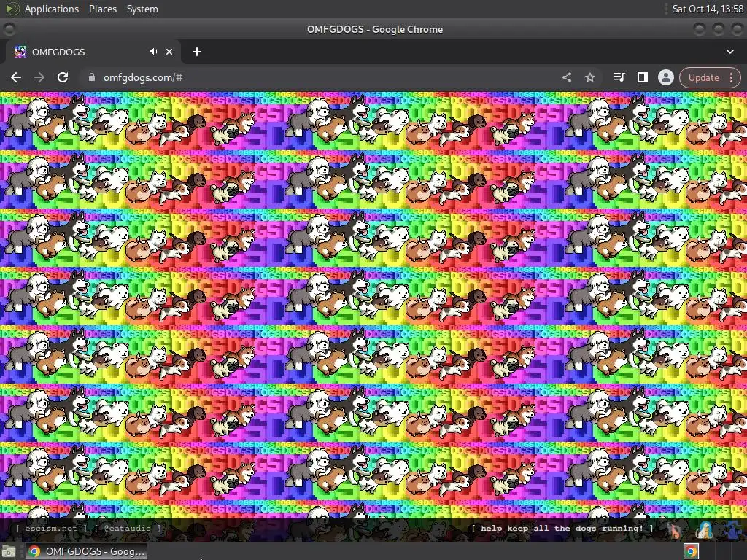Reload the omfgdogs.com page
The image size is (747, 560).
click(x=63, y=77)
